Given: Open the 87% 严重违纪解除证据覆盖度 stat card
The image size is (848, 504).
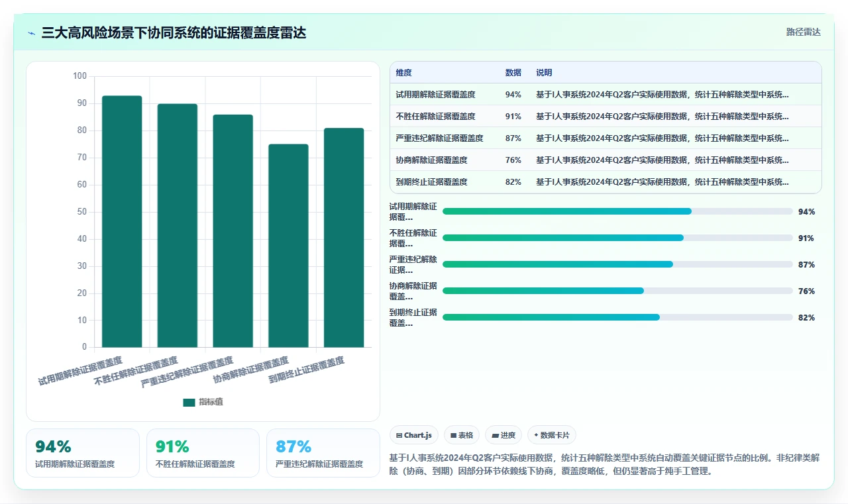Looking at the screenshot, I should point(323,453).
